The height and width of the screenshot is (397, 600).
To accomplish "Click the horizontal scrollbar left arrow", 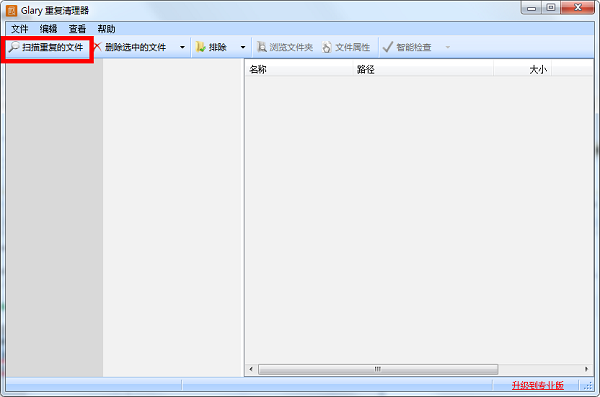I will pos(251,369).
